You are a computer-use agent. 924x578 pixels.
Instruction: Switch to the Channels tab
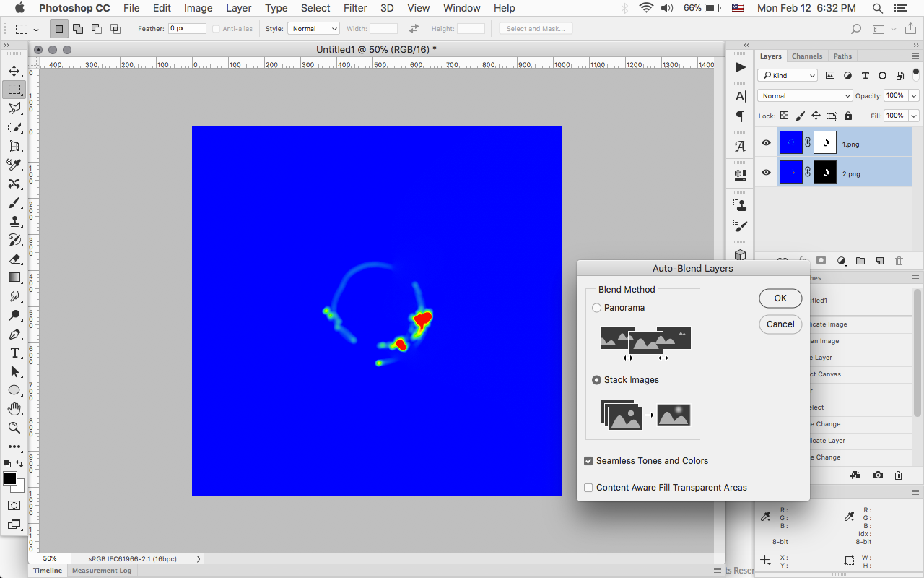pyautogui.click(x=806, y=56)
